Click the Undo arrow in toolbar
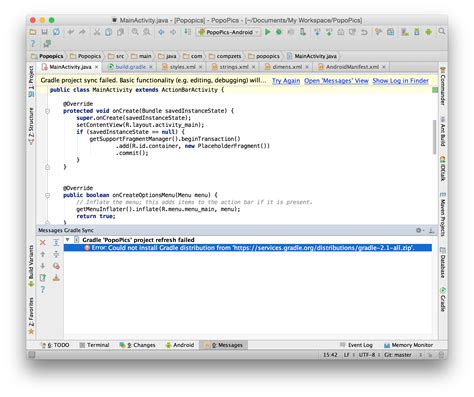 pyautogui.click(x=71, y=32)
